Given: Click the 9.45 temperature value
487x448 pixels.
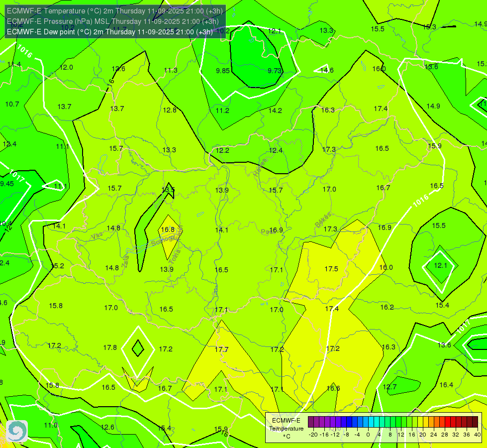Looking at the screenshot, I should tap(7, 184).
